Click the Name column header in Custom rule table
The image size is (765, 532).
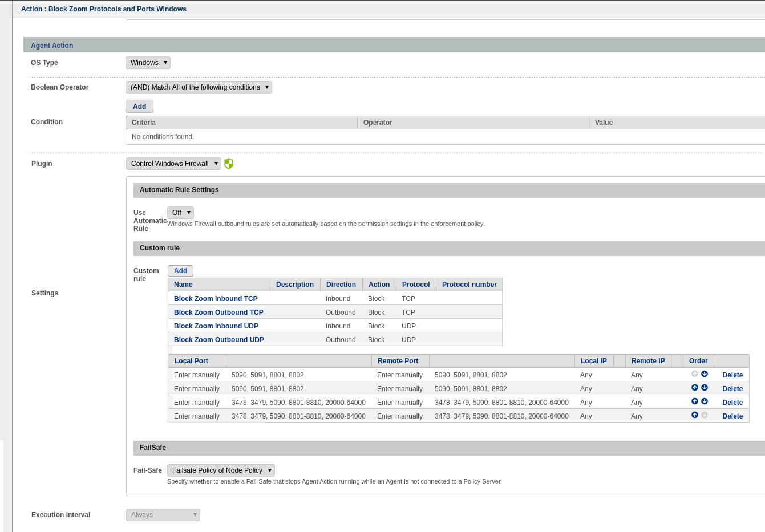pyautogui.click(x=183, y=285)
